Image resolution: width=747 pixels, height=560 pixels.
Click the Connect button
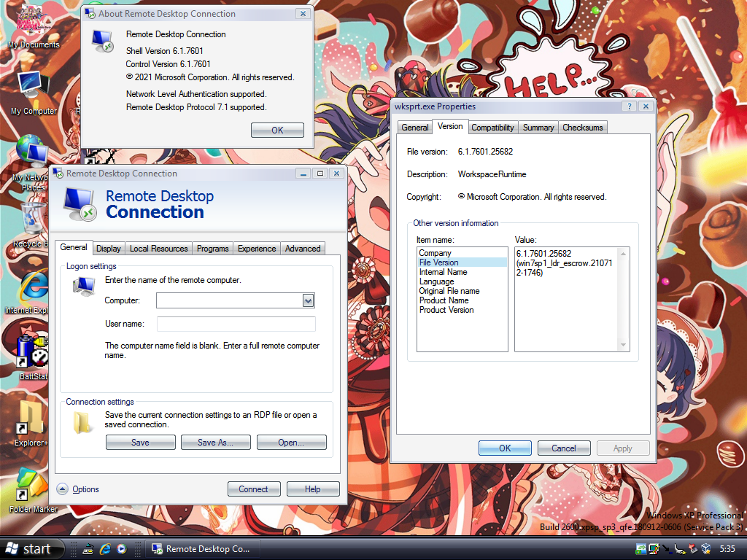coord(253,489)
